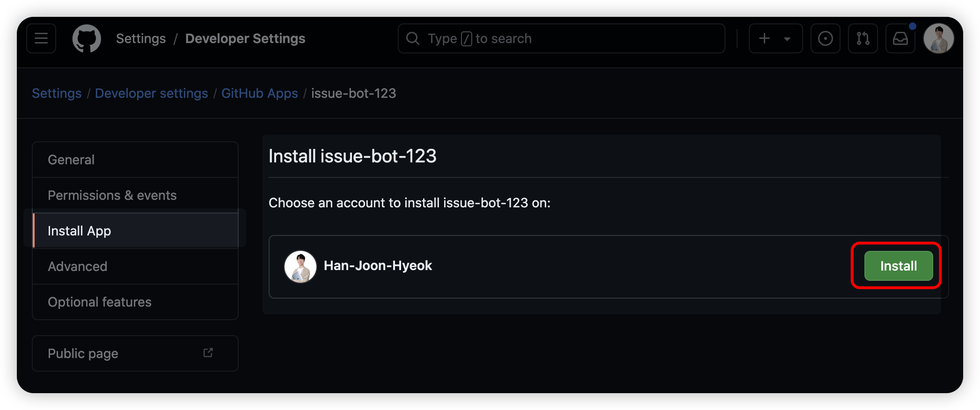Viewport: 980px width, 410px height.
Task: Follow the GitHub Apps breadcrumb link
Action: (259, 94)
